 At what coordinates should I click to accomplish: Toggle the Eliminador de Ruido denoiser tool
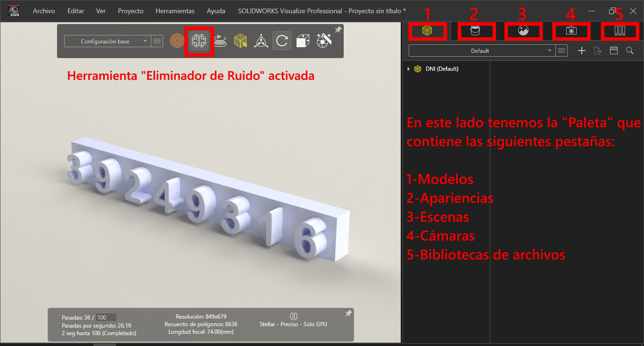coord(198,41)
